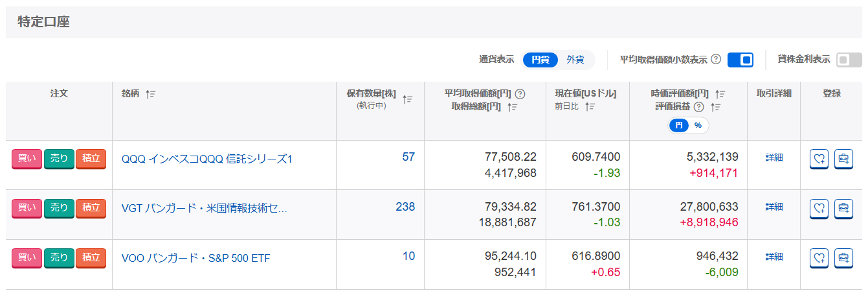Image resolution: width=868 pixels, height=293 pixels.
Task: Add VGT to portfolio with briefcase icon
Action: (843, 209)
